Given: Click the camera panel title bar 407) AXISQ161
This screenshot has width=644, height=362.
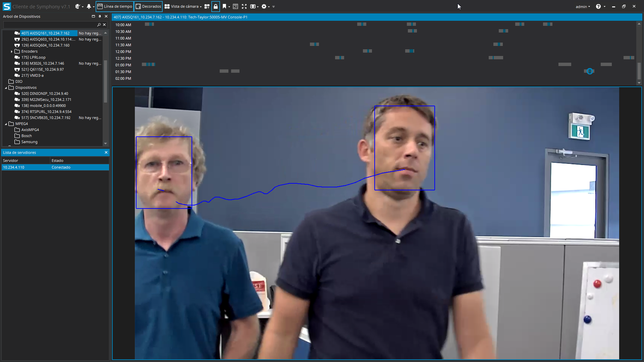Looking at the screenshot, I should (x=377, y=17).
